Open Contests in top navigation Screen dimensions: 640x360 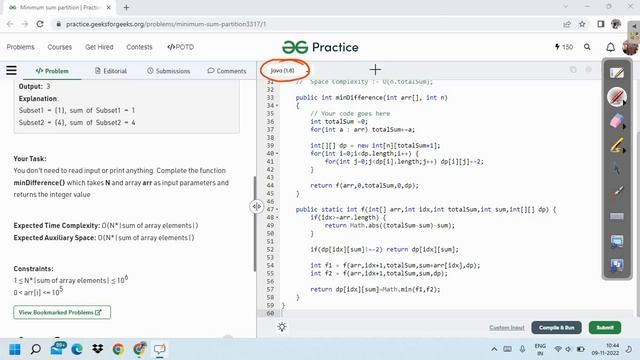pyautogui.click(x=139, y=47)
